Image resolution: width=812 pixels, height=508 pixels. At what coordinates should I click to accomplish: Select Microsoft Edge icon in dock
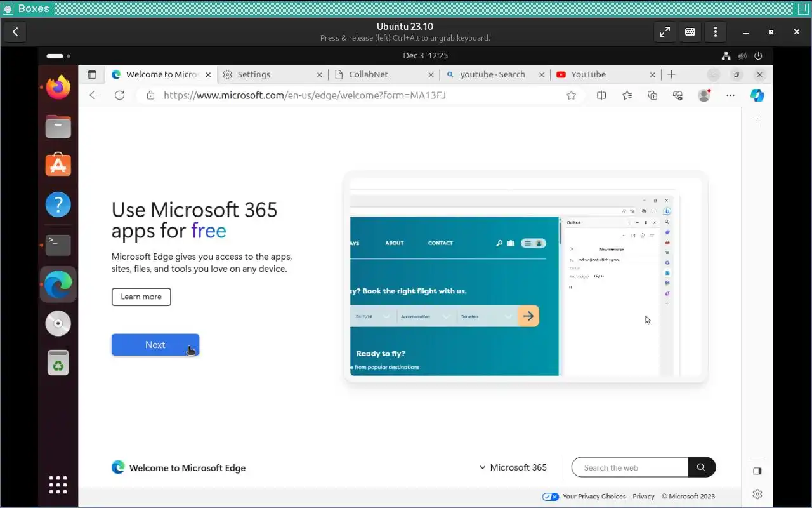[x=58, y=284]
